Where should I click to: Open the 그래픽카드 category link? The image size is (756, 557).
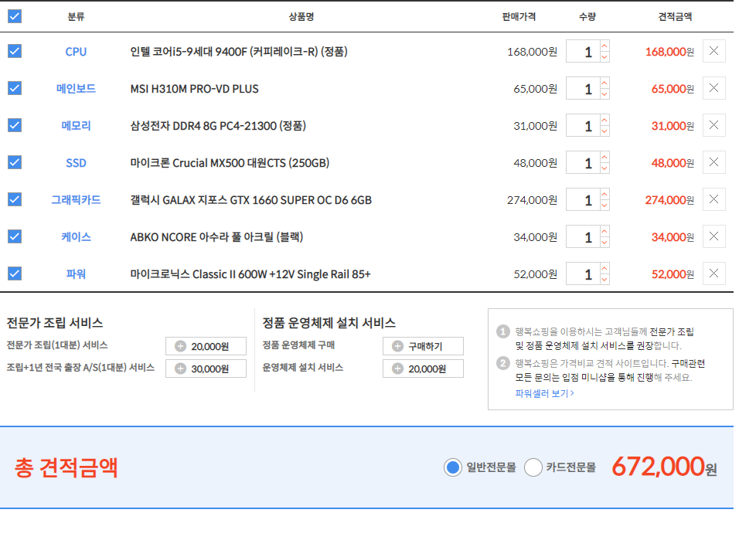[x=76, y=199]
